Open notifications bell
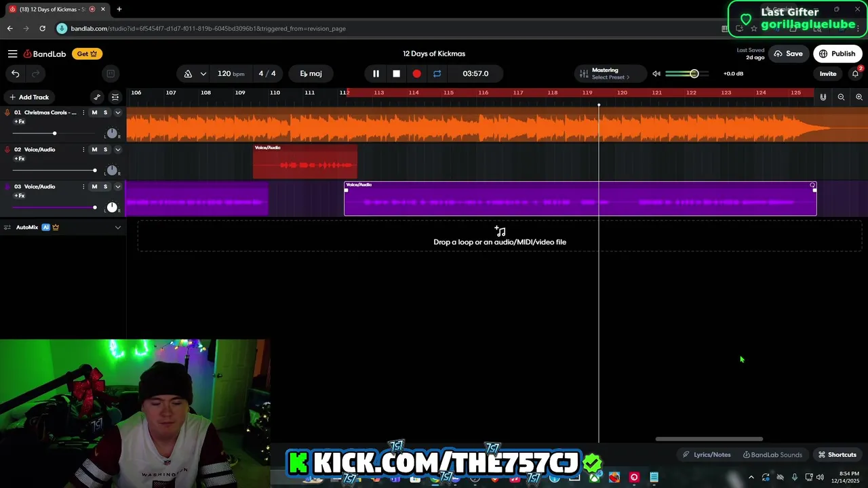Viewport: 868px width, 488px height. (x=855, y=73)
